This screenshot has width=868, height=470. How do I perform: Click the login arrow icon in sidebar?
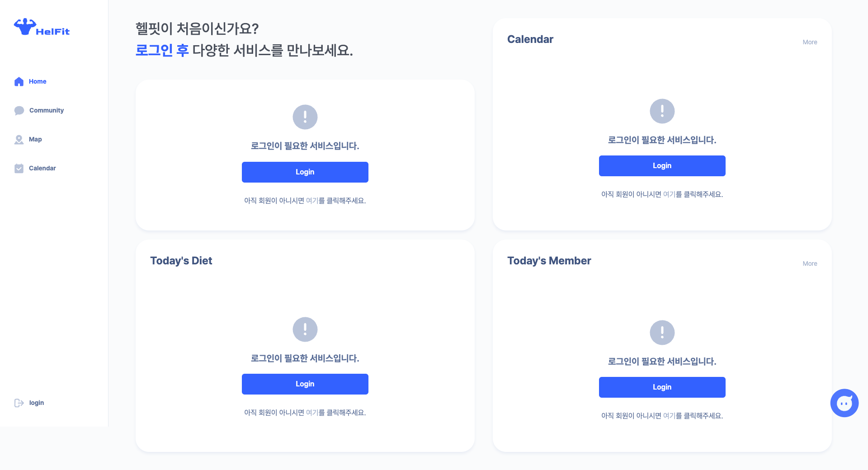click(19, 403)
